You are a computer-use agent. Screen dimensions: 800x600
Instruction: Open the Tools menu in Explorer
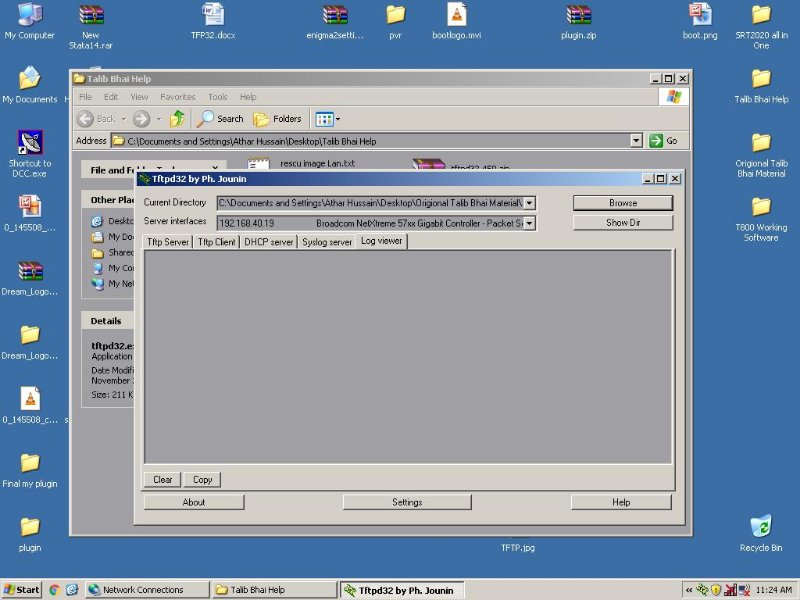[218, 96]
